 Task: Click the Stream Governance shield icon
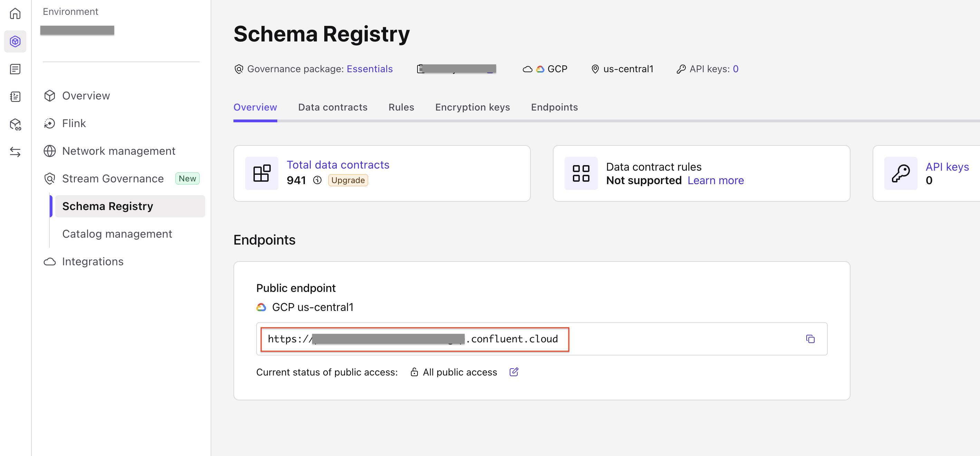[x=50, y=179]
